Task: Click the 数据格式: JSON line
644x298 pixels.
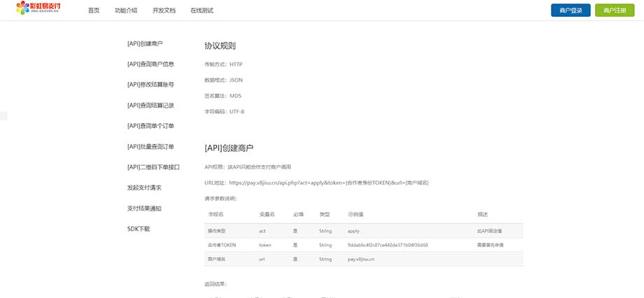Action: [x=223, y=80]
